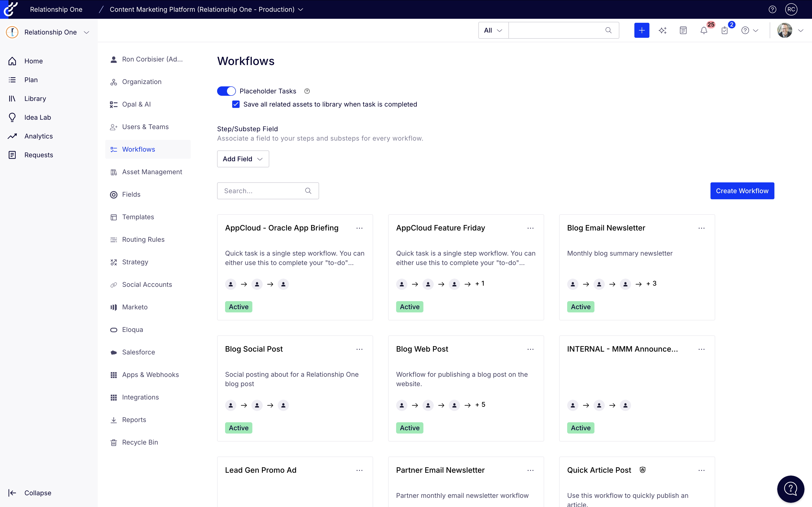
Task: Expand the All search filter dropdown
Action: [x=493, y=31]
